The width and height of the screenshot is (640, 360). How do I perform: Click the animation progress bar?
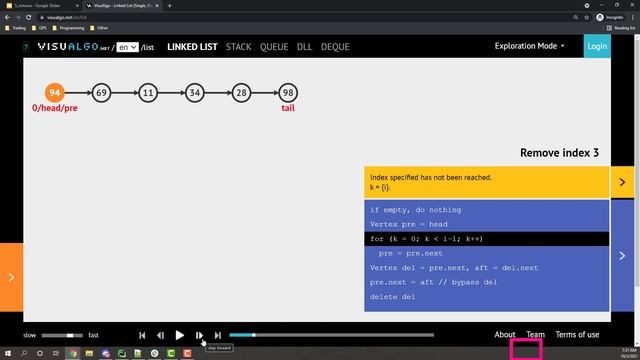(x=331, y=335)
